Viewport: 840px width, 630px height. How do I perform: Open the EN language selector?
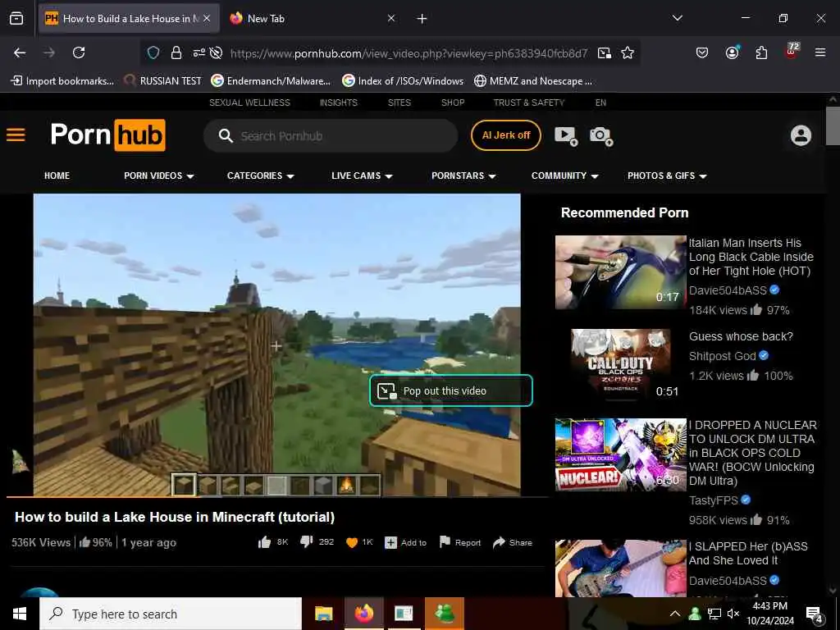coord(600,103)
